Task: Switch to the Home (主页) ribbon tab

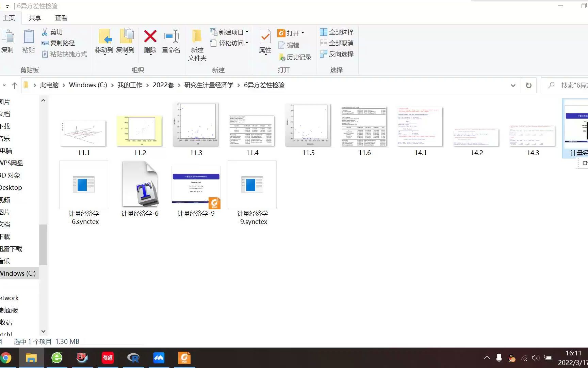Action: (x=9, y=18)
